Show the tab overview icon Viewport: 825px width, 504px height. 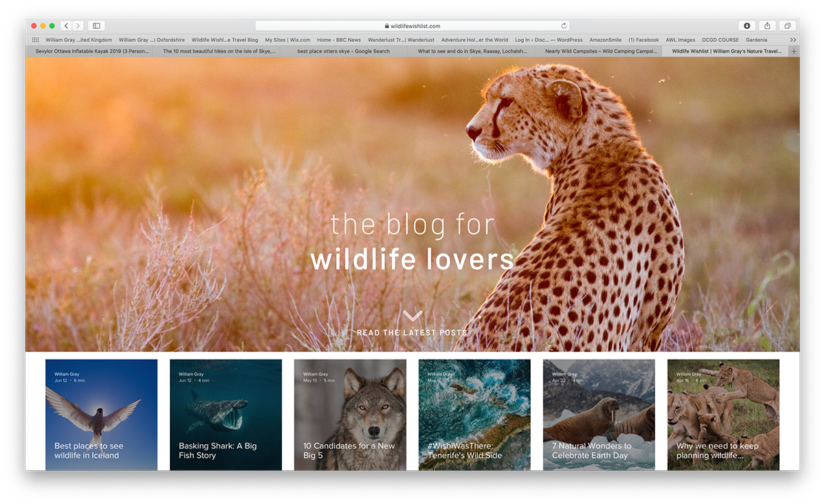click(788, 26)
